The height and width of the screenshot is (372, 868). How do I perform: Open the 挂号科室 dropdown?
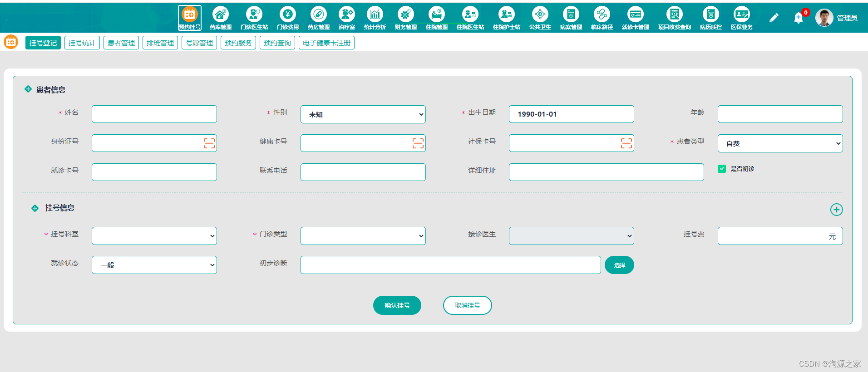coord(154,236)
